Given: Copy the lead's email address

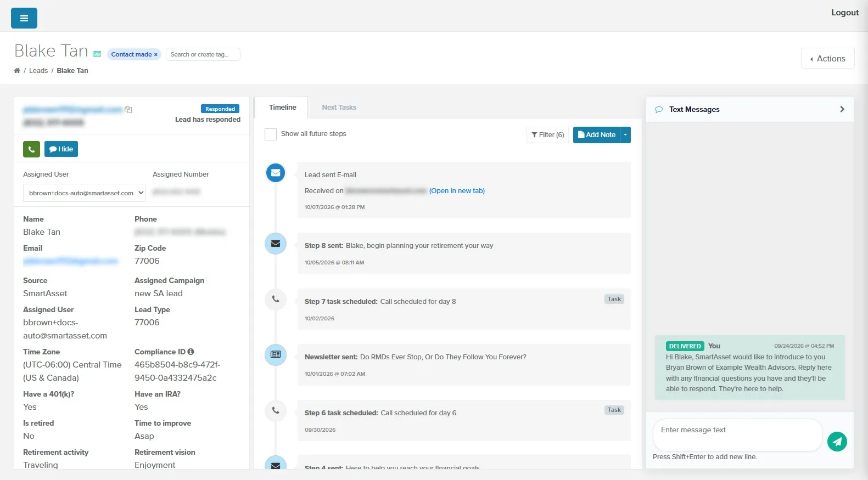Looking at the screenshot, I should 128,110.
